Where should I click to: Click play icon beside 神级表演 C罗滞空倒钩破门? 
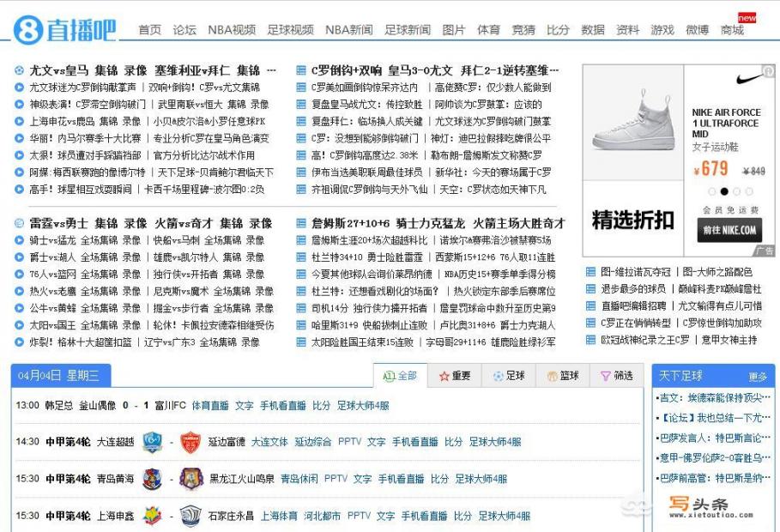20,104
